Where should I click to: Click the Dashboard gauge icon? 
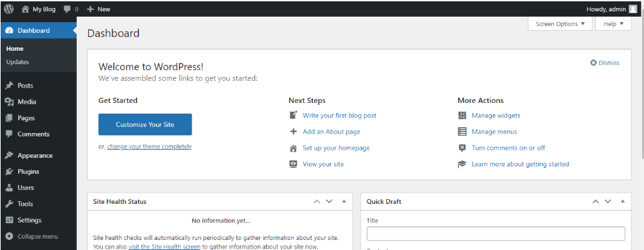click(9, 31)
